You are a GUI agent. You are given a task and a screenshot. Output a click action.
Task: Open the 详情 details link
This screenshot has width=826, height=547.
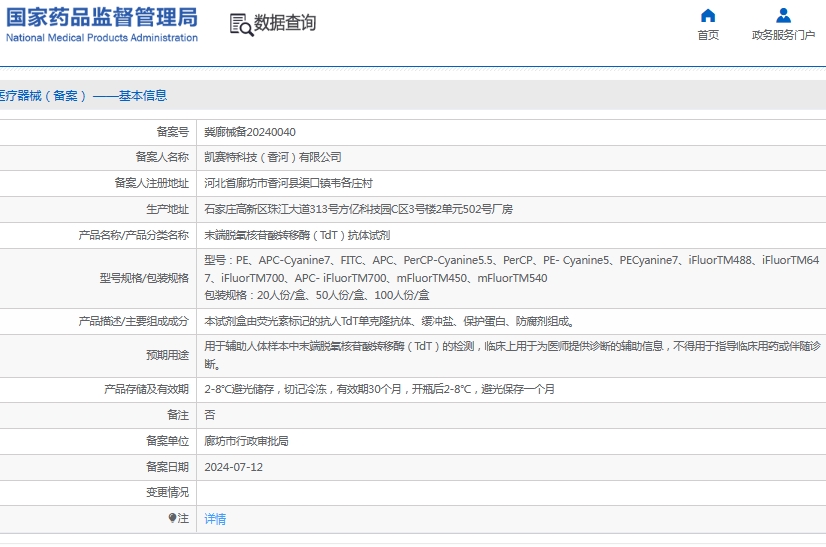coord(215,519)
